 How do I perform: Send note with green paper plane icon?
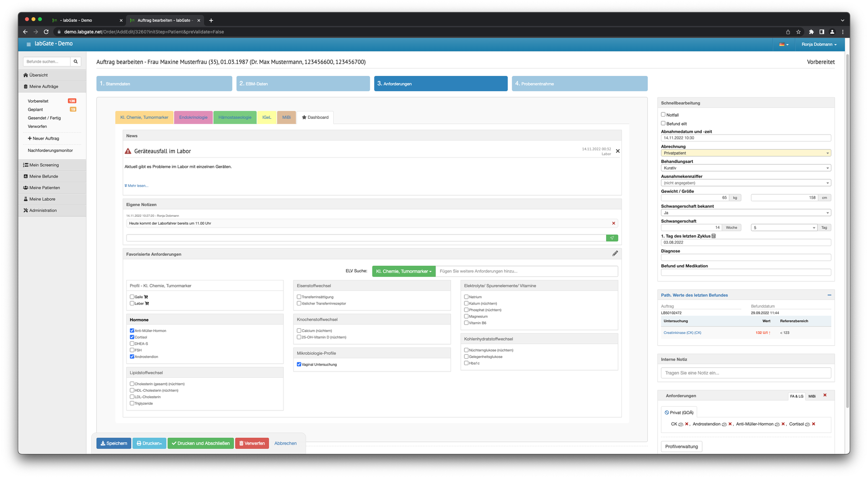[x=612, y=238]
